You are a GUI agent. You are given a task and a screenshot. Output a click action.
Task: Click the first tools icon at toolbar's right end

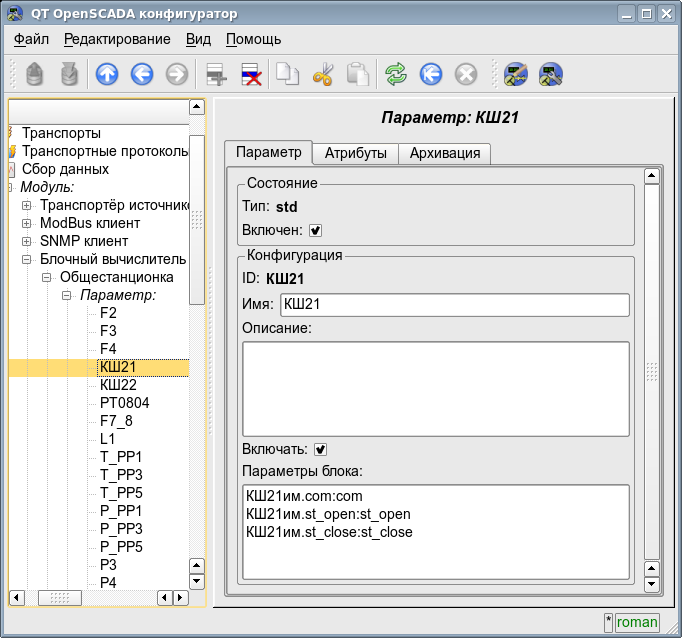(515, 74)
